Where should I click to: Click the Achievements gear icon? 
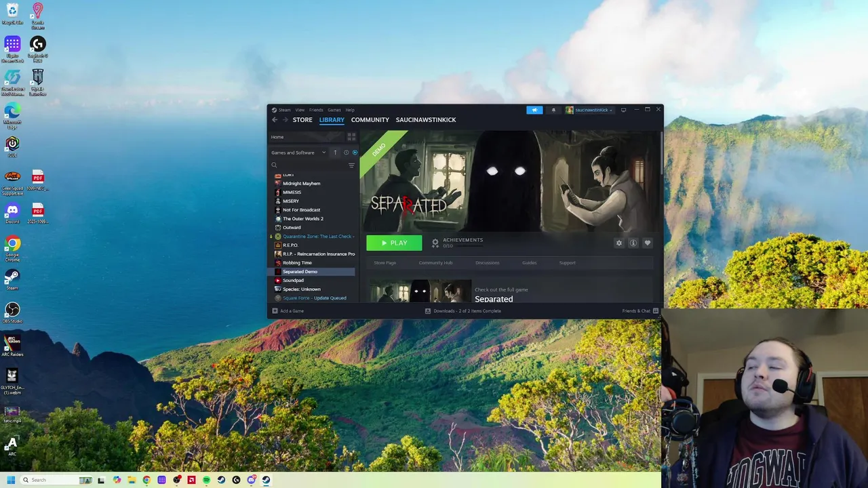pos(435,243)
